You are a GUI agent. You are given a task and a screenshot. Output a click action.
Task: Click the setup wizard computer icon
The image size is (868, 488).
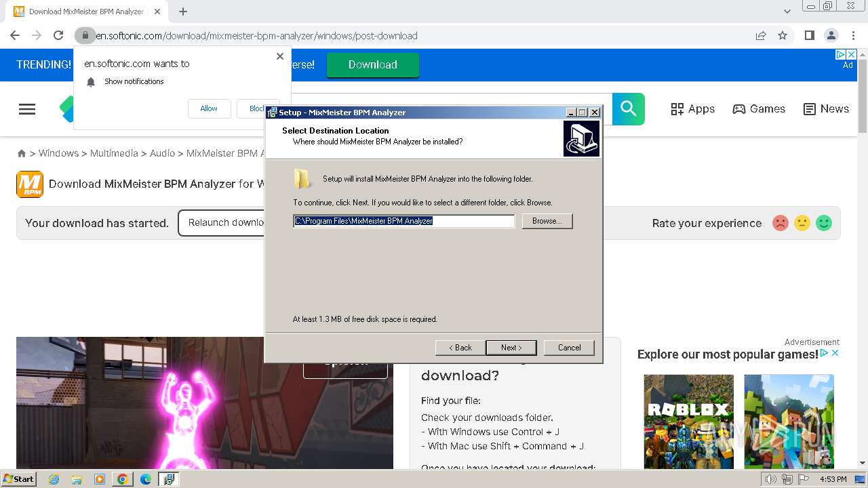pos(582,138)
